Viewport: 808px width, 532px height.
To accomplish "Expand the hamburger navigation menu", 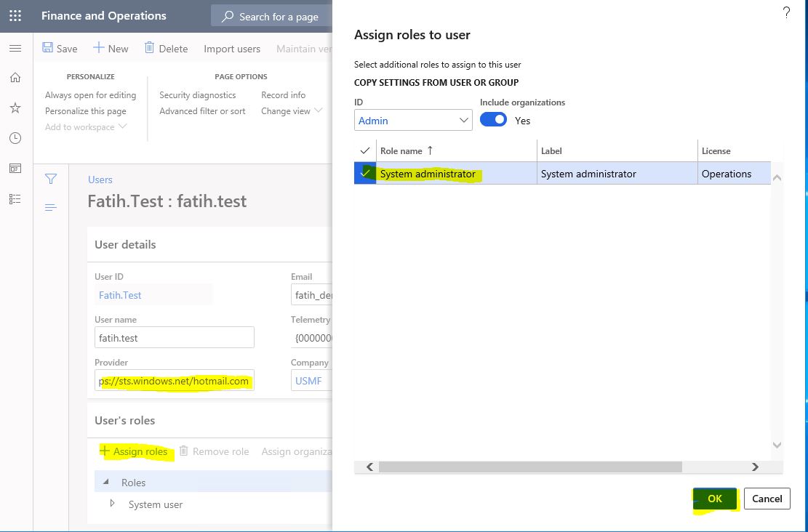I will click(15, 49).
